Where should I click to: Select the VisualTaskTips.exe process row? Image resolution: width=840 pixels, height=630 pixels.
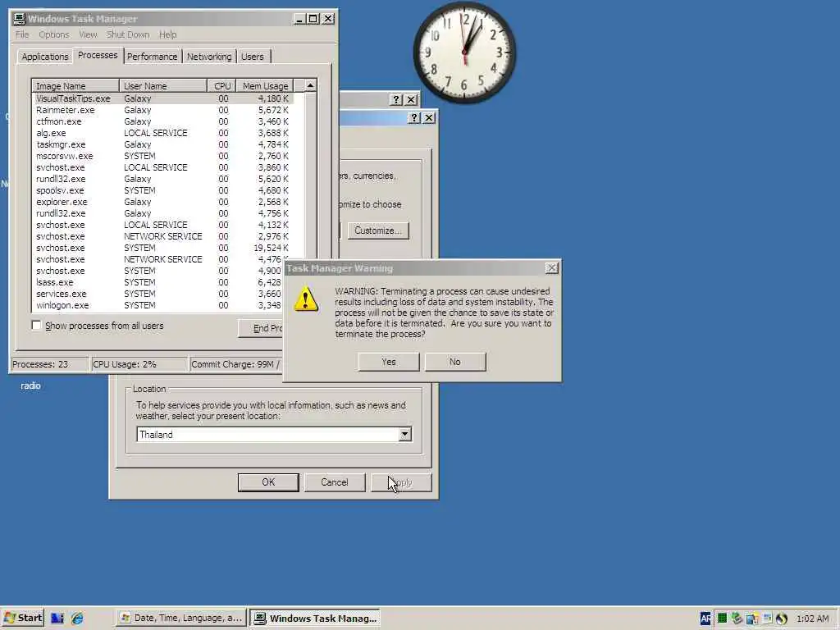[x=163, y=98]
